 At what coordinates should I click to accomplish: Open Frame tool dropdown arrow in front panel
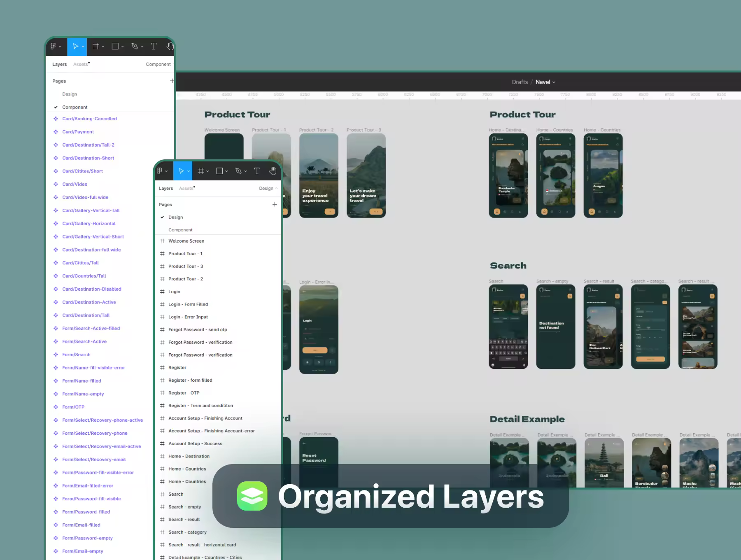[208, 171]
